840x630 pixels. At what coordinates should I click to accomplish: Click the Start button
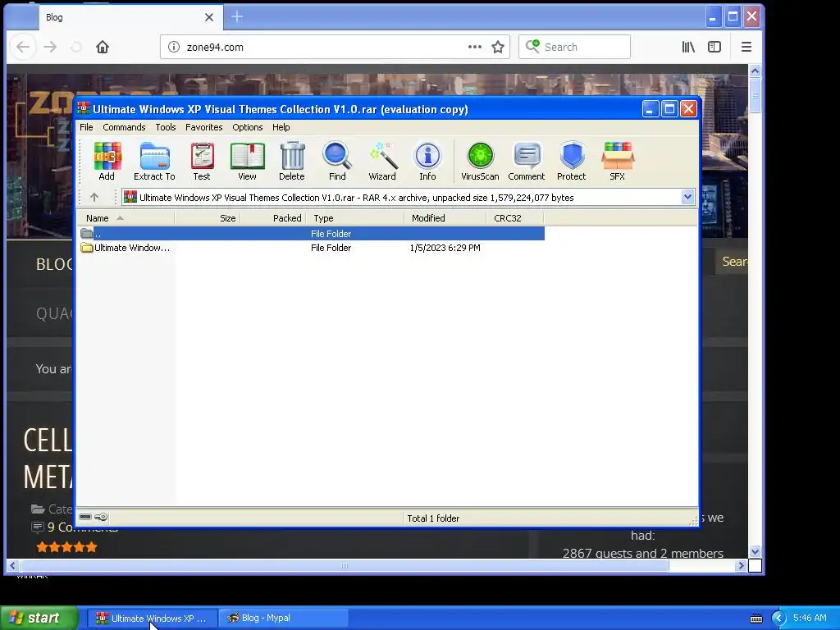(x=39, y=618)
